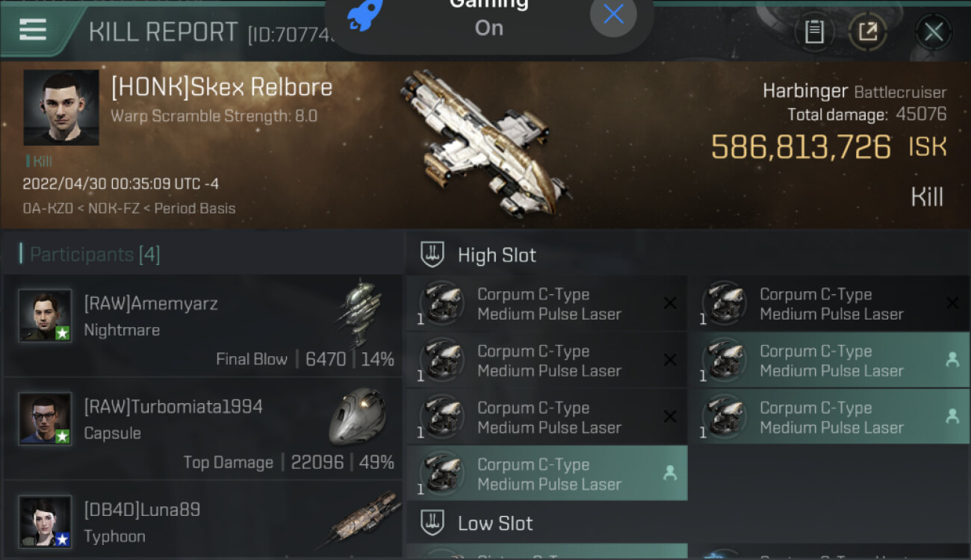The image size is (971, 560).
Task: Select Turbomiata1994's portrait in participants
Action: click(x=45, y=419)
